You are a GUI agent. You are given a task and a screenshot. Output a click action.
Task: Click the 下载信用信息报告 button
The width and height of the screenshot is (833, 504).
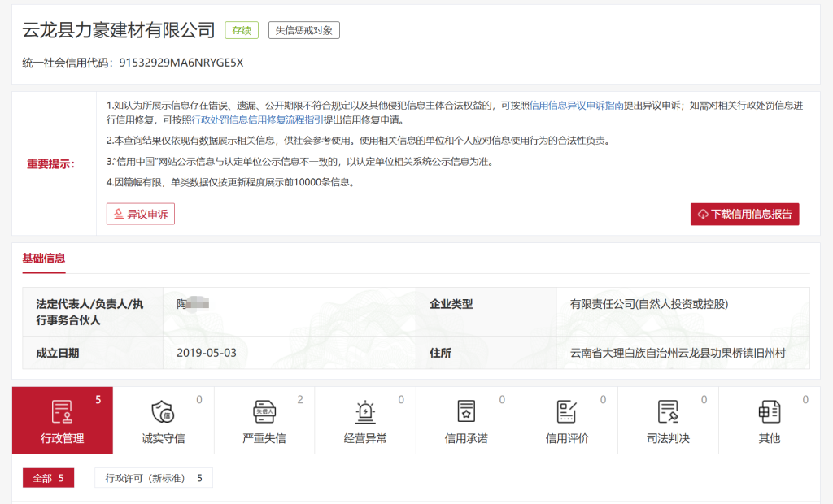tap(744, 215)
